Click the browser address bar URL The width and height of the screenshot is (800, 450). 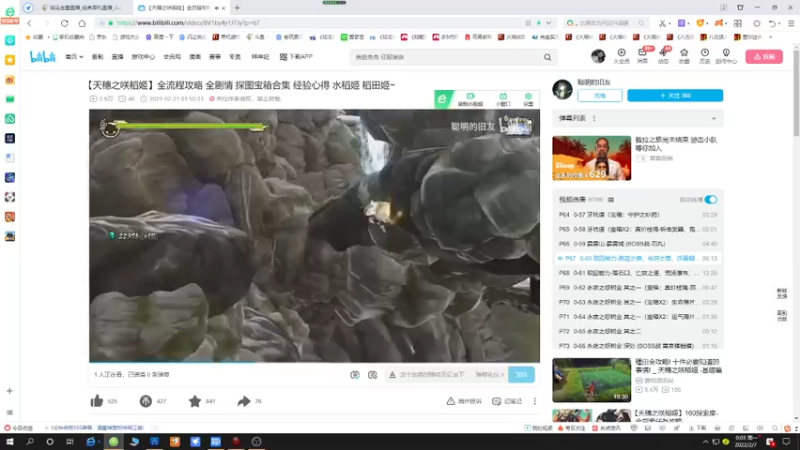(188, 23)
